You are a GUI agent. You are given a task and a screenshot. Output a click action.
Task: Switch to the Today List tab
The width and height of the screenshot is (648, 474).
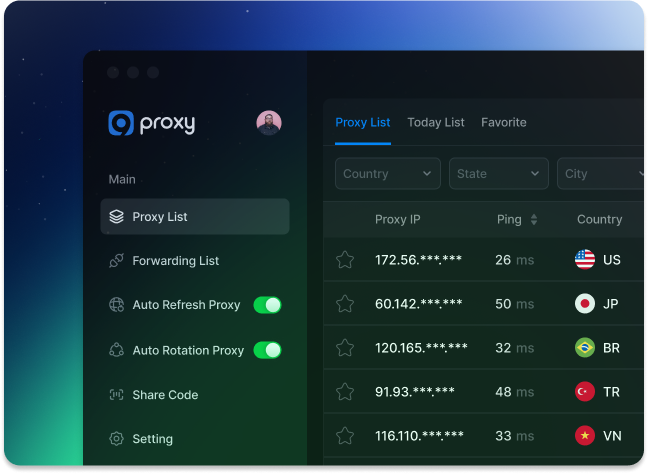(x=435, y=123)
